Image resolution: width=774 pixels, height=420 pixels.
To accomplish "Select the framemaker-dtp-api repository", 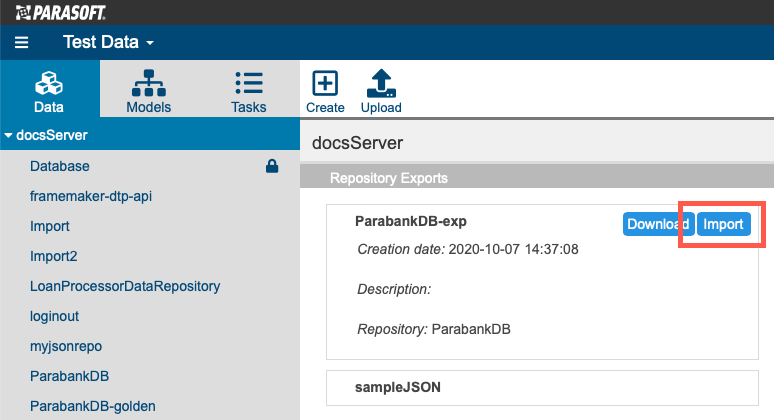I will tap(91, 196).
